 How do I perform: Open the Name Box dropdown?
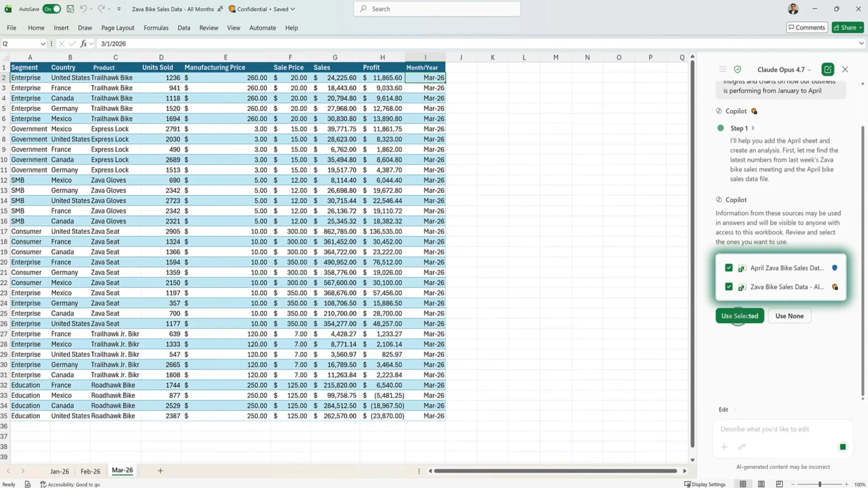click(43, 43)
